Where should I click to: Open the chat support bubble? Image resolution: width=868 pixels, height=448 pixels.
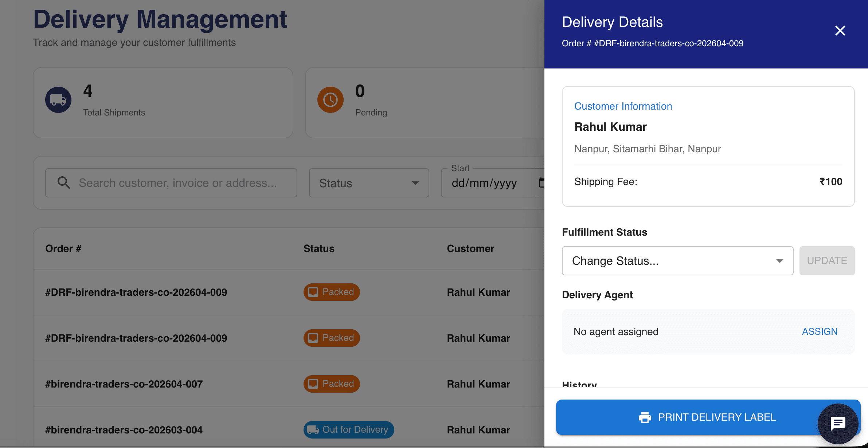tap(838, 424)
